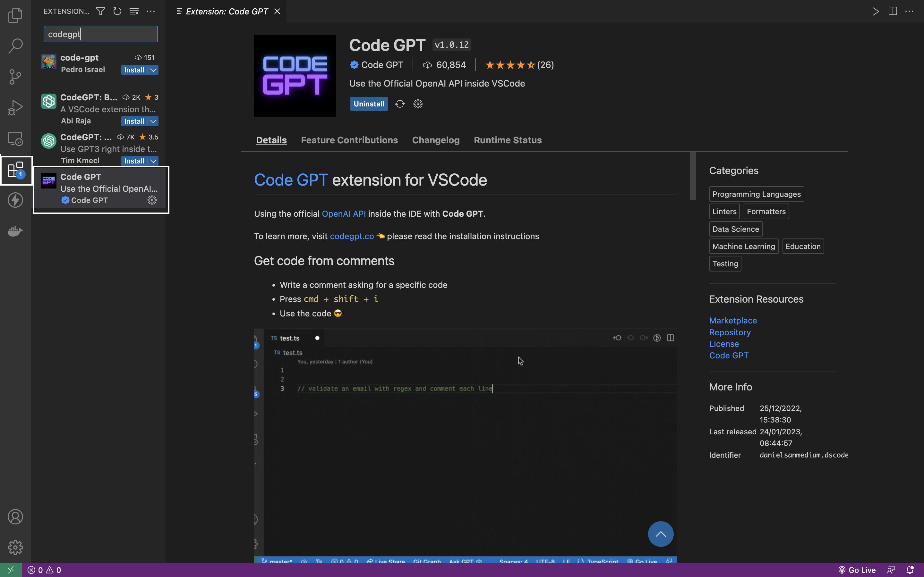
Task: Open the Remote Explorer view
Action: pos(15,139)
